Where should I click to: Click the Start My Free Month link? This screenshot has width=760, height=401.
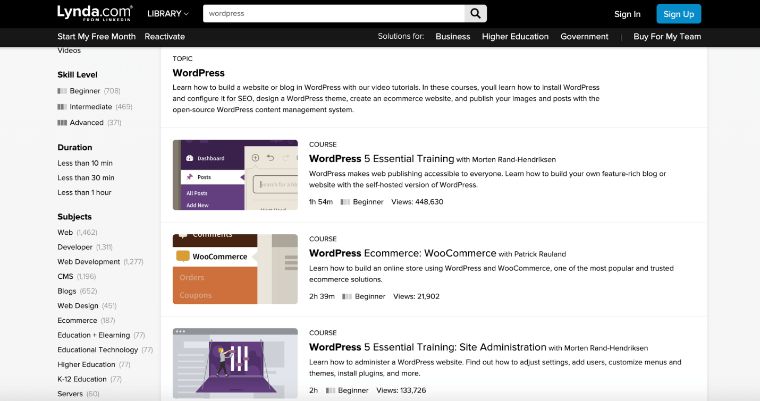95,36
